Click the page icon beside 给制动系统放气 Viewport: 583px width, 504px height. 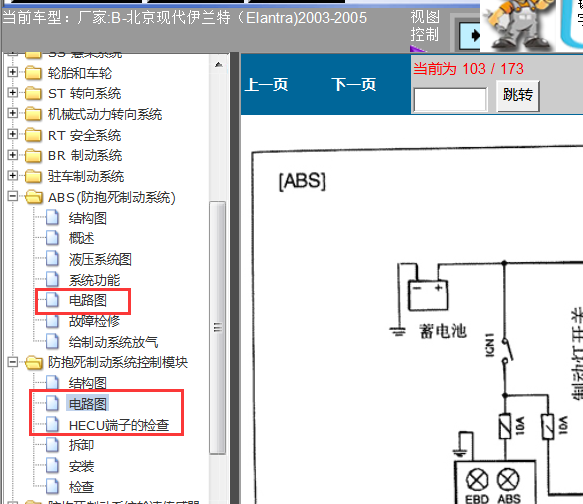(52, 342)
